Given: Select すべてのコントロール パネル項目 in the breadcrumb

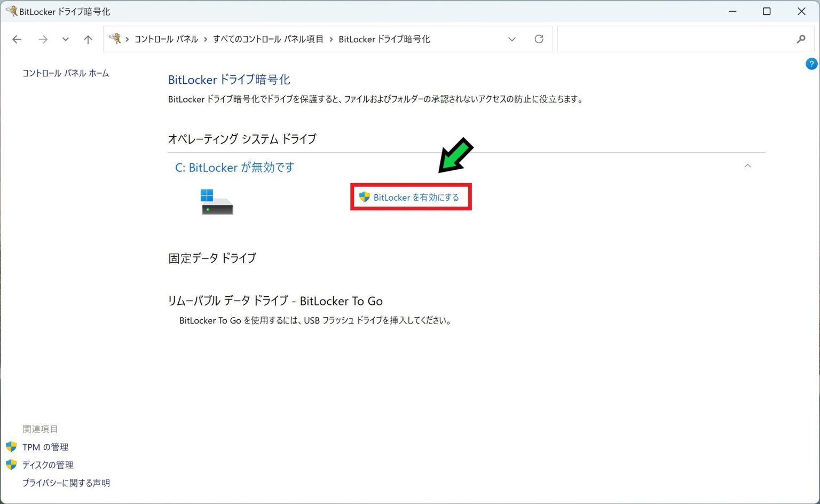Looking at the screenshot, I should click(267, 38).
